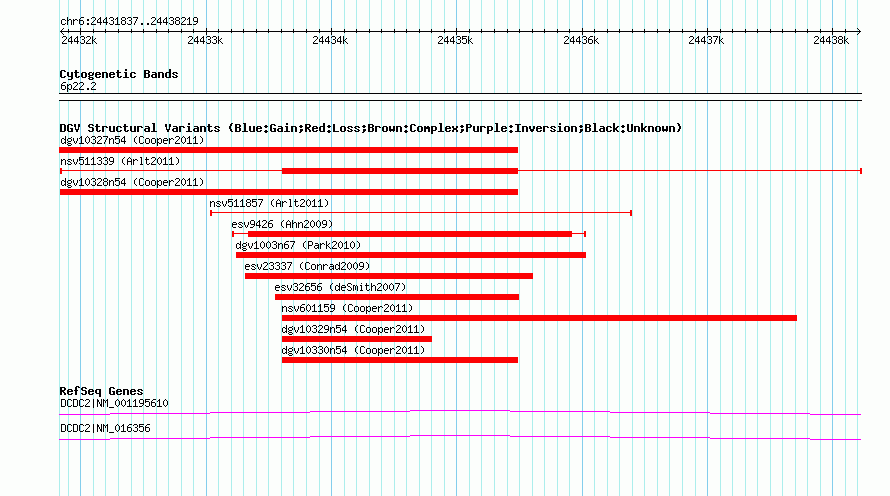The image size is (890, 496).
Task: Click the 24433k ruler tick label
Action: coord(205,40)
